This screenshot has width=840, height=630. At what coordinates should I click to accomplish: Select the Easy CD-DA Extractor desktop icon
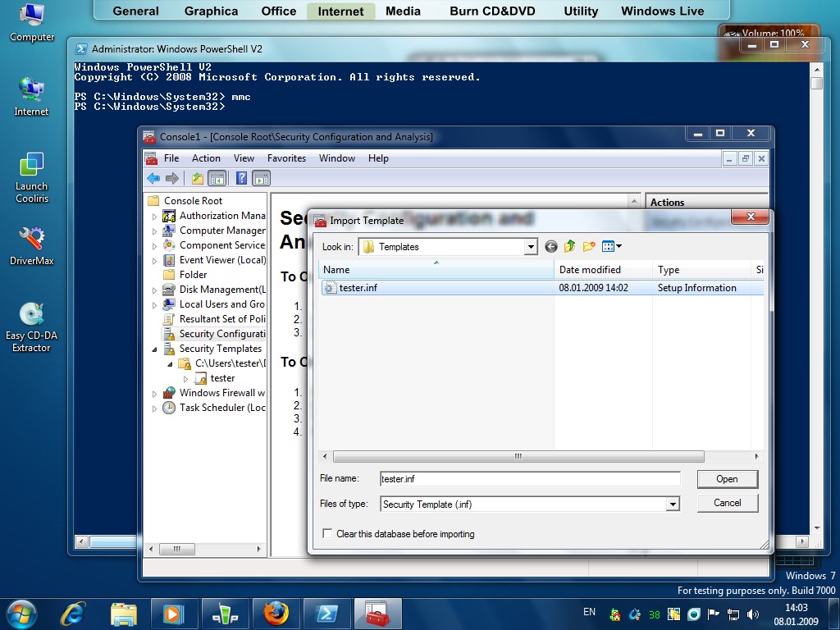coord(32,327)
